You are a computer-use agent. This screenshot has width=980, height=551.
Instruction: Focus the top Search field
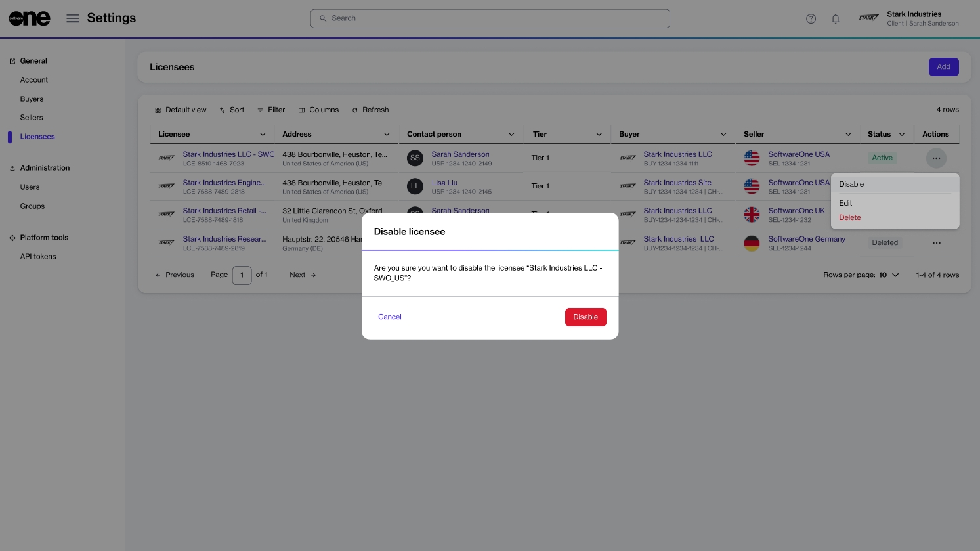[490, 18]
